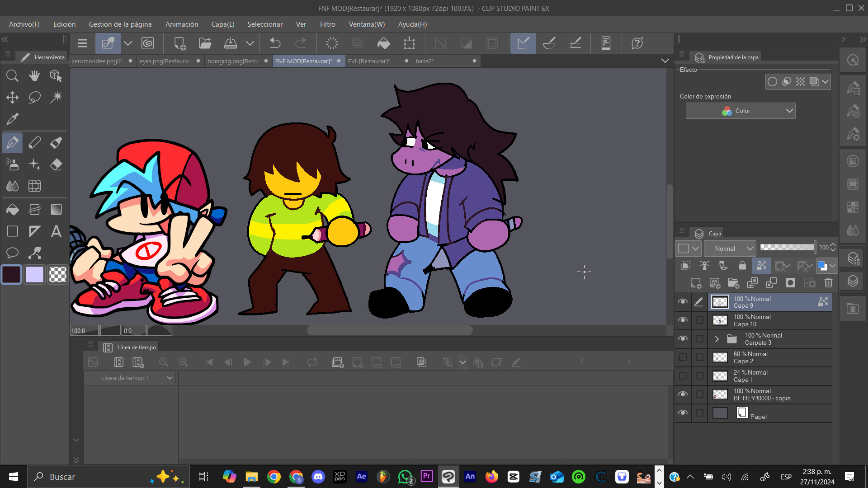Click the Windows taskbar Buscar search box

[108, 477]
